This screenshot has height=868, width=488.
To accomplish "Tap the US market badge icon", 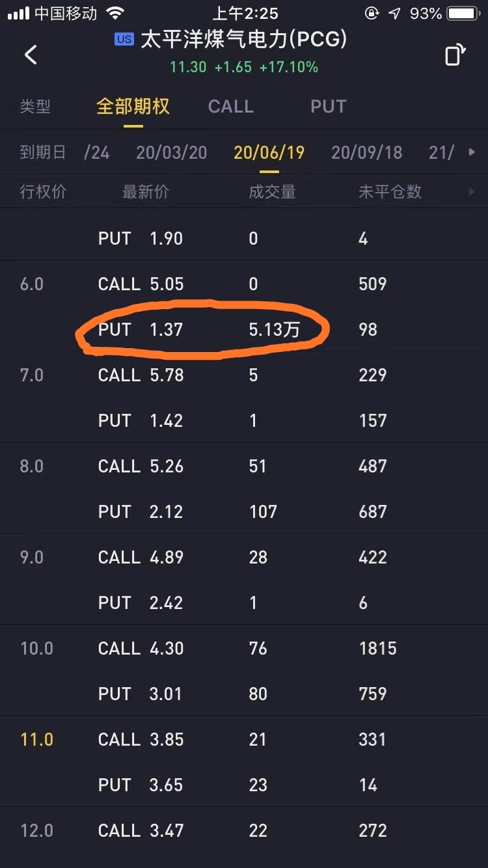I will tap(124, 40).
